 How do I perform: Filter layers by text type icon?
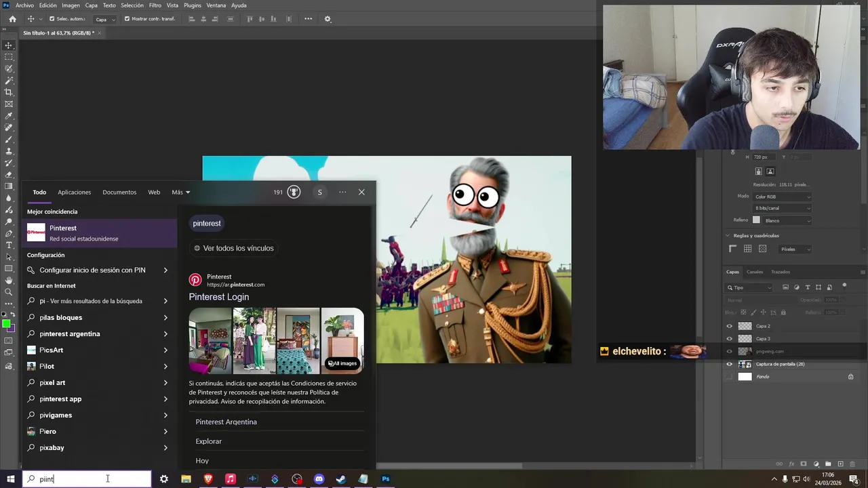coord(808,287)
